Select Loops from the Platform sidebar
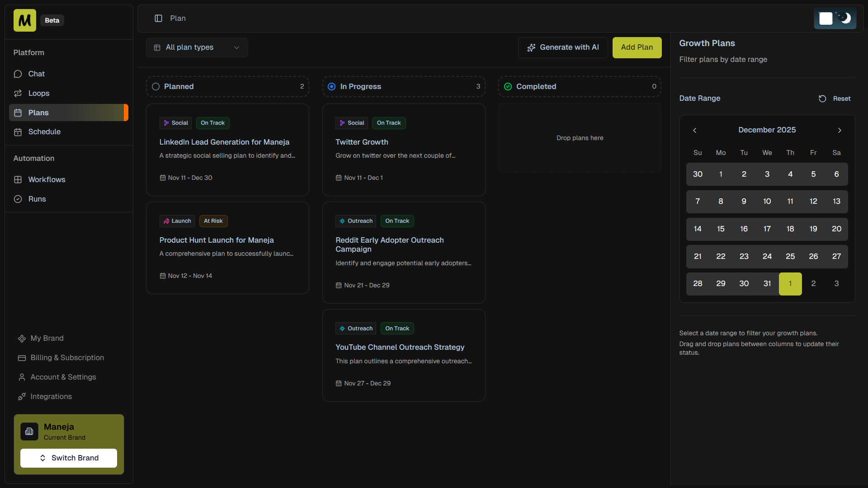868x488 pixels. (38, 93)
